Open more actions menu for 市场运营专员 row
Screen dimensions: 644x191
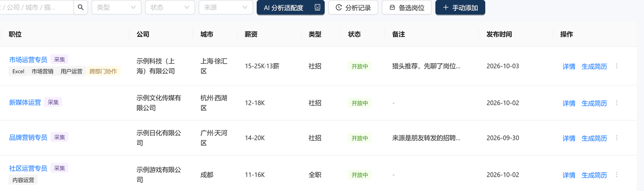tap(617, 66)
